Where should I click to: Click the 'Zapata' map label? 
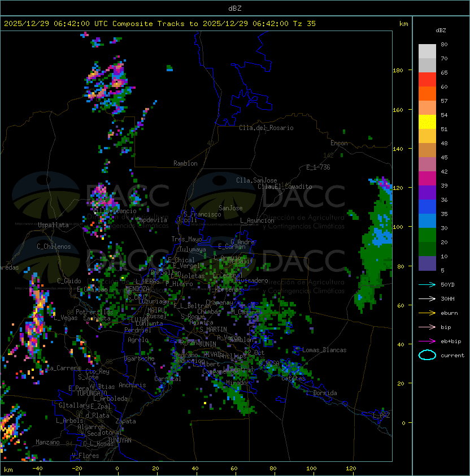coord(125,421)
